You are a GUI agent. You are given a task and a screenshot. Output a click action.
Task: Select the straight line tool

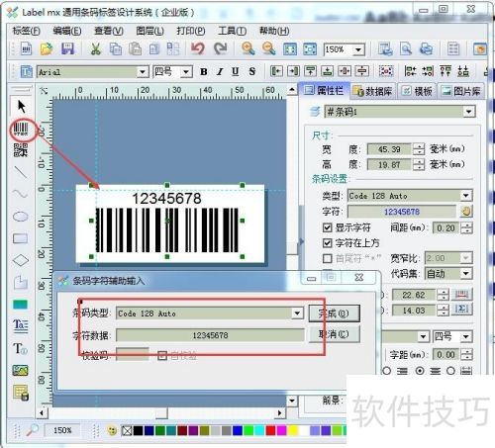pos(21,172)
